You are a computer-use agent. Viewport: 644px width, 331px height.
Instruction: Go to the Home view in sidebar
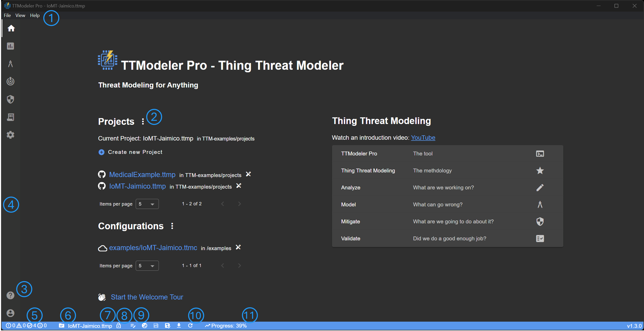pos(11,28)
